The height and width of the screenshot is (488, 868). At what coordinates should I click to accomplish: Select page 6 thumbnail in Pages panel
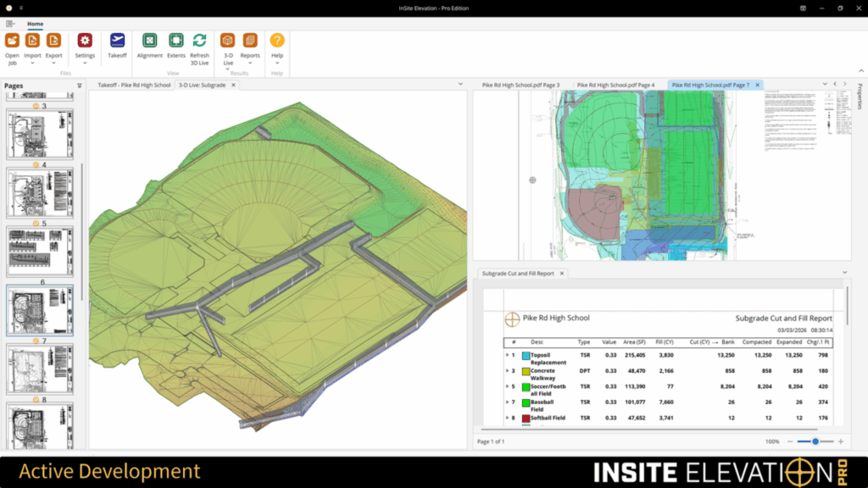[40, 308]
